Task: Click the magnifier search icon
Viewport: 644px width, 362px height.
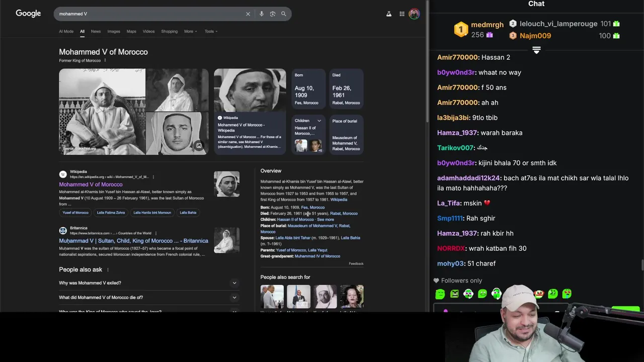Action: coord(283,14)
